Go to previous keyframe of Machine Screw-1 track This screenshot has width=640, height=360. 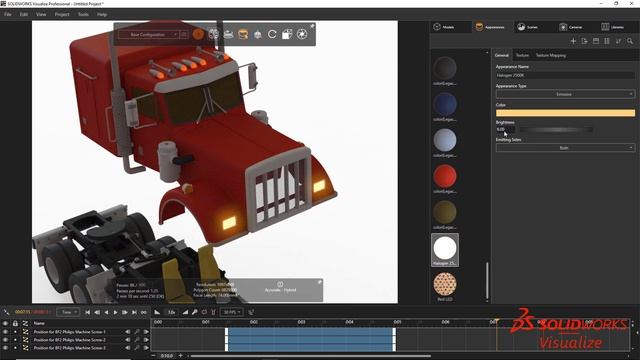(x=128, y=332)
